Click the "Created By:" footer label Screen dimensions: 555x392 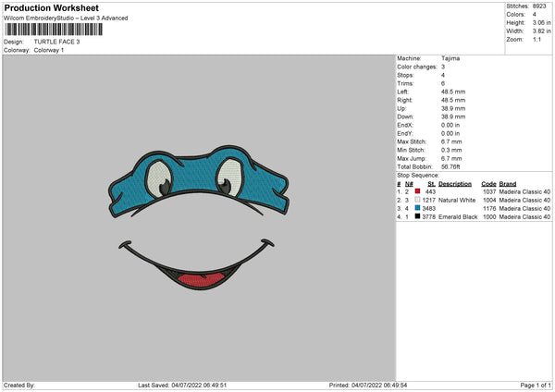click(x=19, y=385)
